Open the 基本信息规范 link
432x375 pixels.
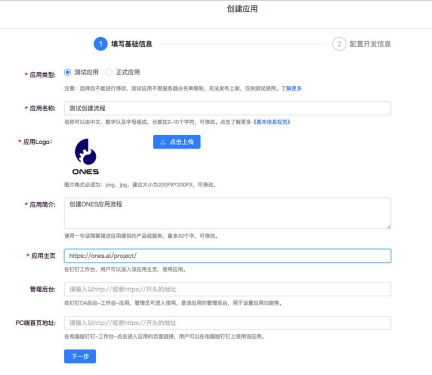pos(272,122)
